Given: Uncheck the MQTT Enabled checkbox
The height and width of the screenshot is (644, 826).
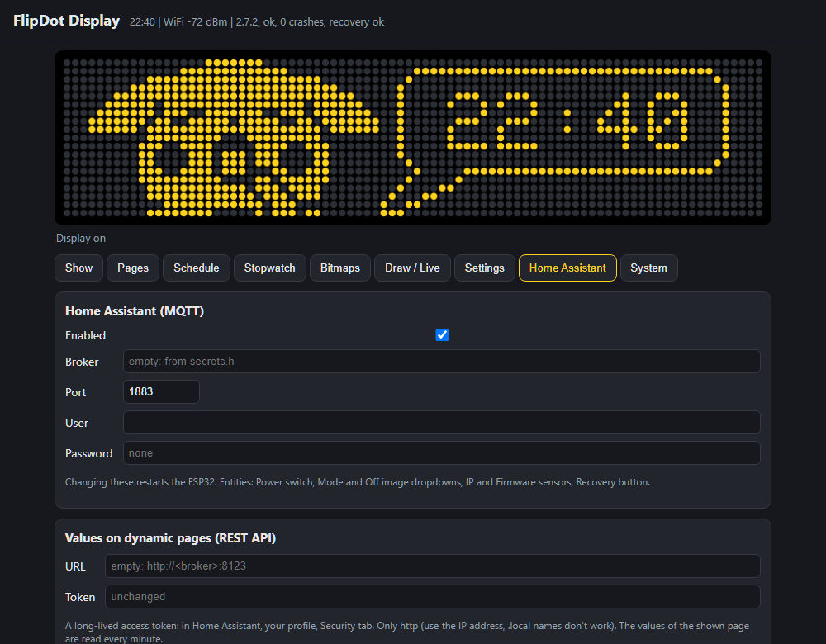Looking at the screenshot, I should (442, 335).
